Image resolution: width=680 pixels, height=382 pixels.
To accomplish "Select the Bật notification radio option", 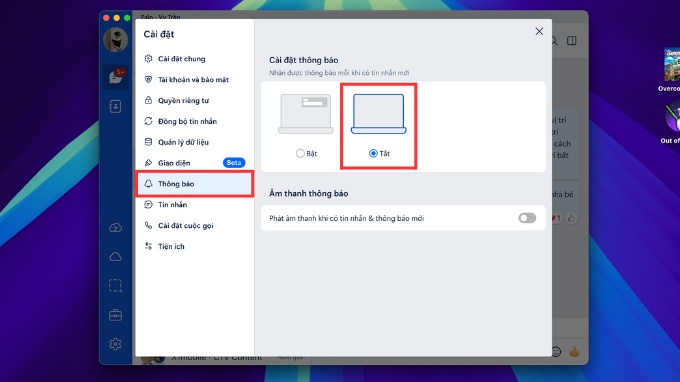I will coord(300,153).
